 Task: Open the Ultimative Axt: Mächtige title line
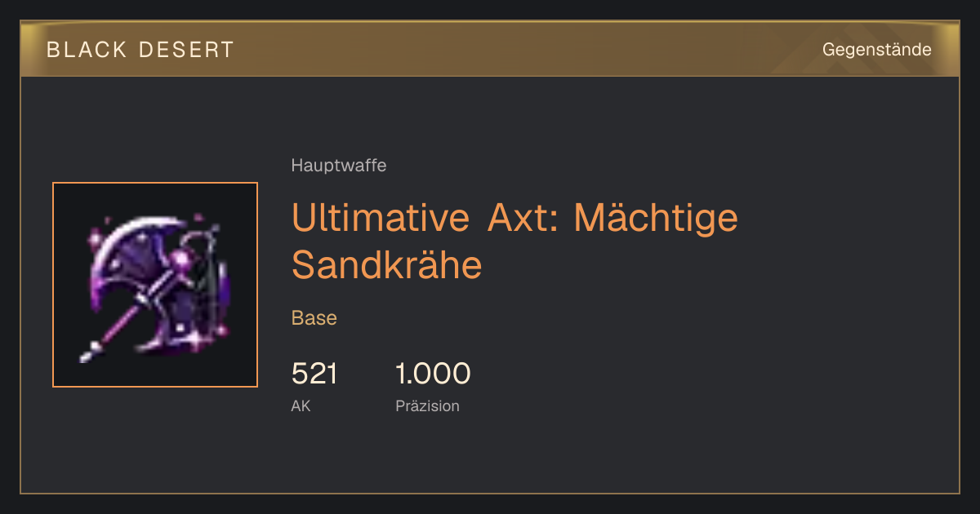[514, 219]
